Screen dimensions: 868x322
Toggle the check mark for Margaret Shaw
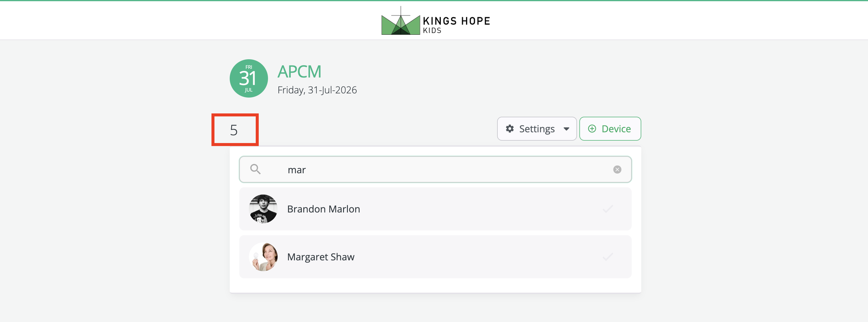(607, 257)
